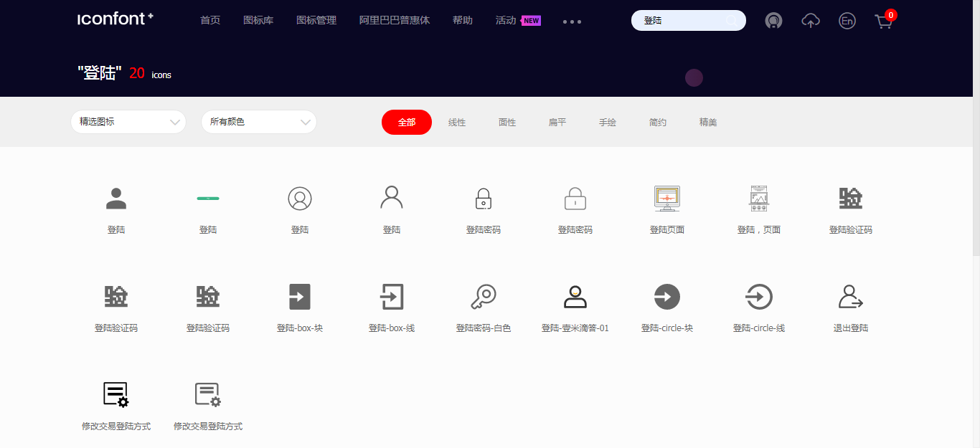
Task: Select the light gray padlock 登陆密码 icon
Action: [575, 198]
